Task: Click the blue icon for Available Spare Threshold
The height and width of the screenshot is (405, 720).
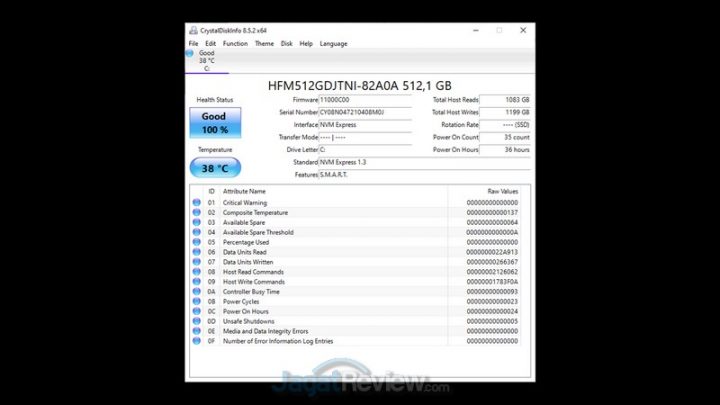Action: click(x=197, y=232)
